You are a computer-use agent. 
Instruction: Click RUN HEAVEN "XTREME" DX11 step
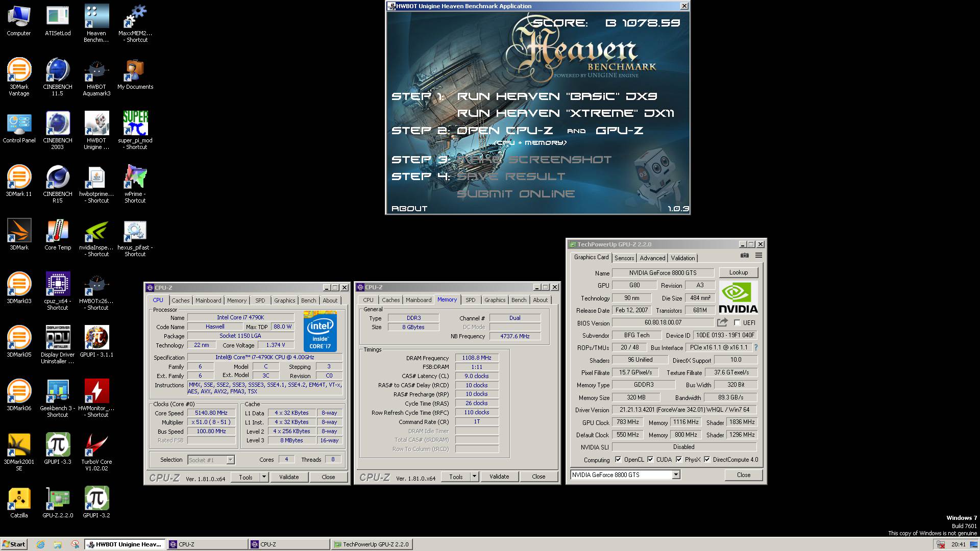pyautogui.click(x=566, y=113)
